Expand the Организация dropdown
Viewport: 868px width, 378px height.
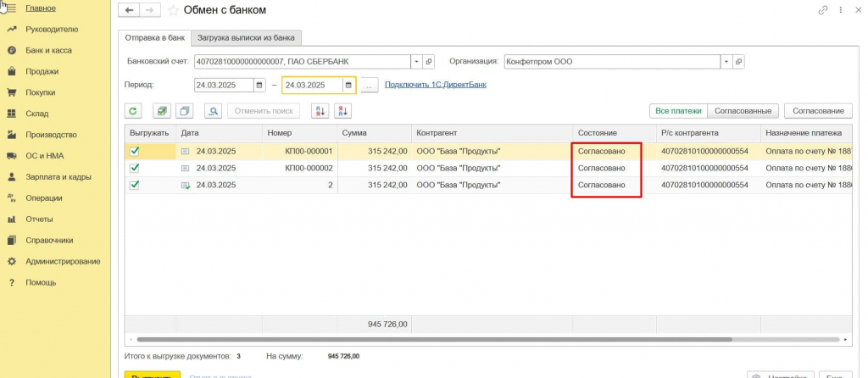pos(726,61)
